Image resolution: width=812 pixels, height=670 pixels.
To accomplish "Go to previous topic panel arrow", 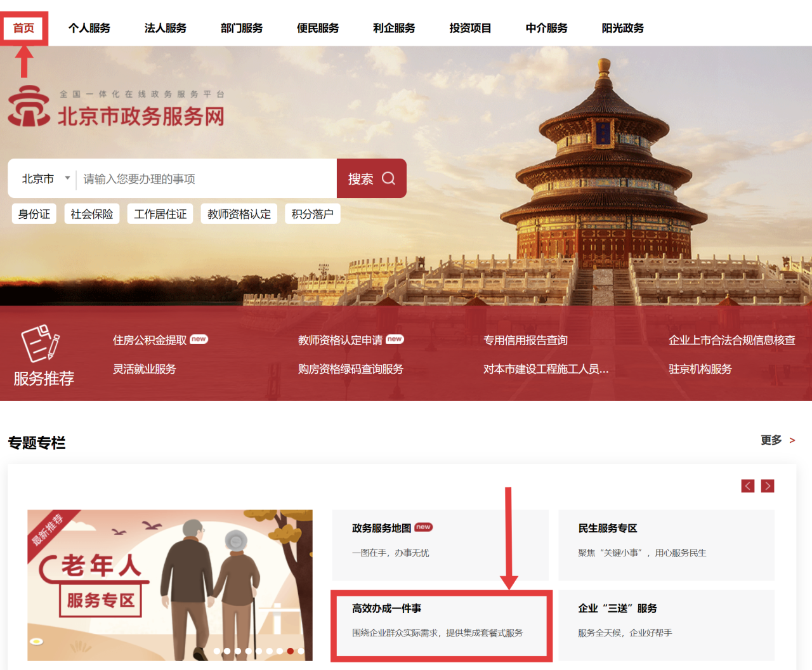I will 748,486.
